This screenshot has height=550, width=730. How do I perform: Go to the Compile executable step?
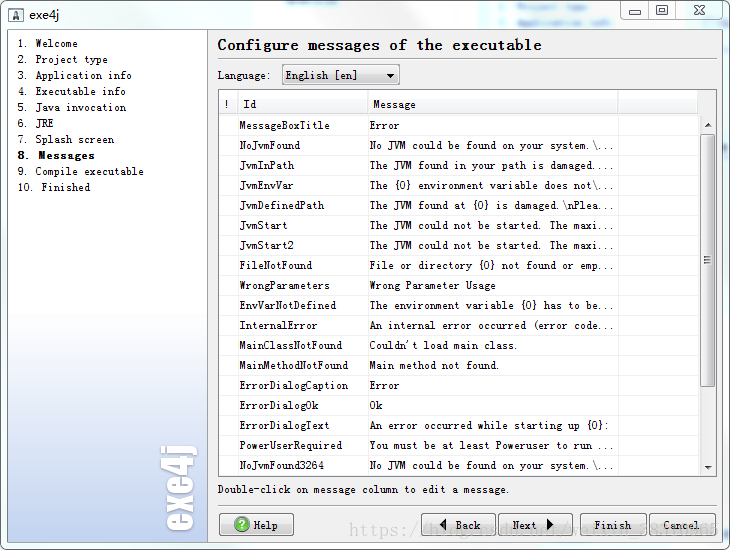pyautogui.click(x=89, y=172)
